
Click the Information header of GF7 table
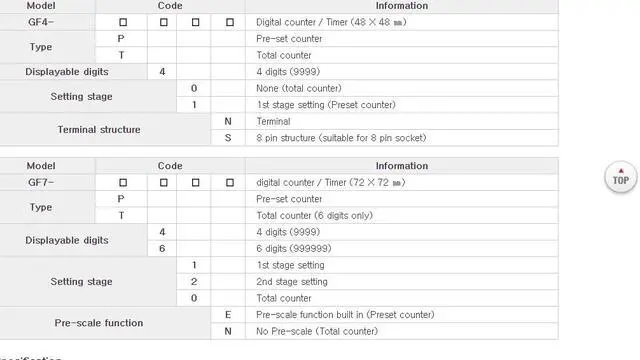(402, 166)
